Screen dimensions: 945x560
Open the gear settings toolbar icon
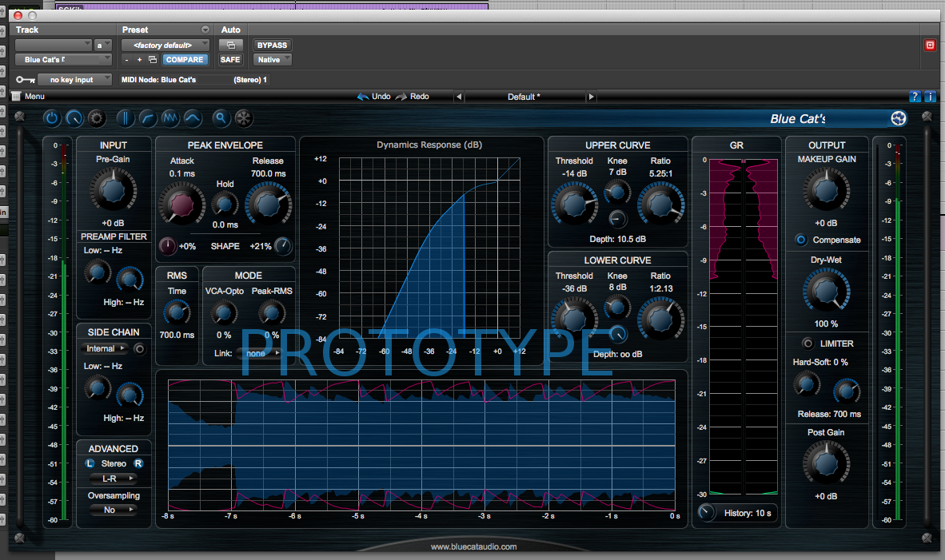(x=97, y=118)
